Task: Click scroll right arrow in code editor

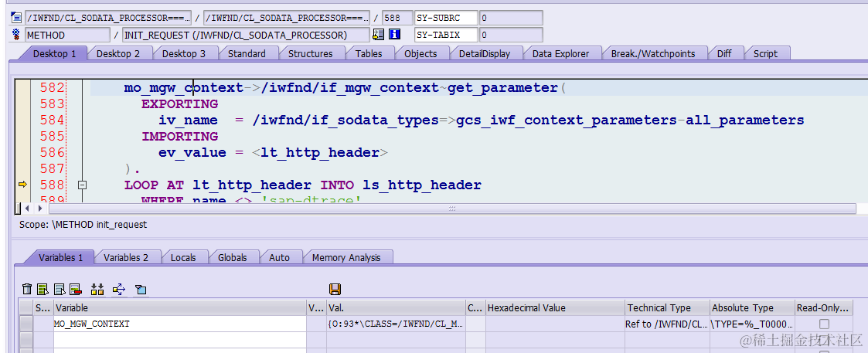Action: (x=40, y=209)
